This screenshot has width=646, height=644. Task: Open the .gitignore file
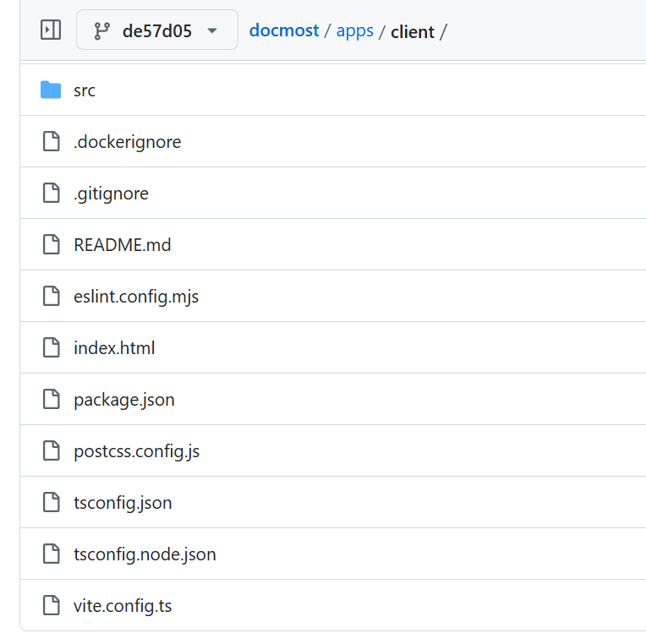click(x=112, y=194)
